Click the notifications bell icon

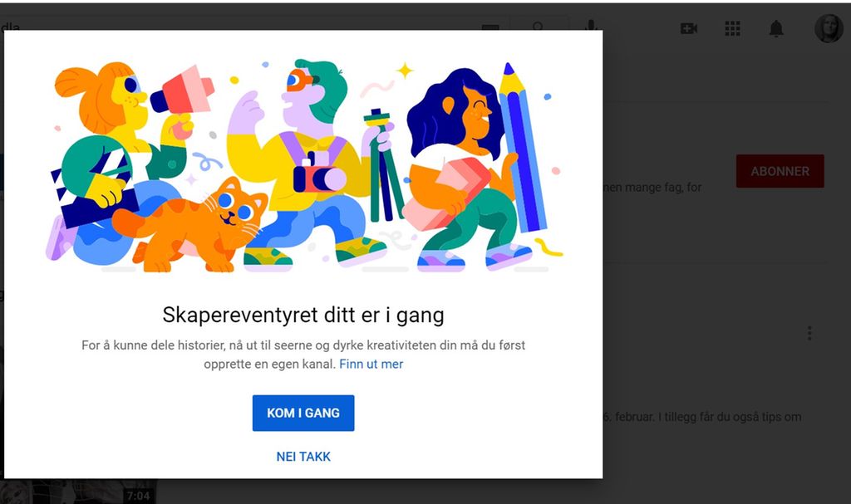(777, 27)
